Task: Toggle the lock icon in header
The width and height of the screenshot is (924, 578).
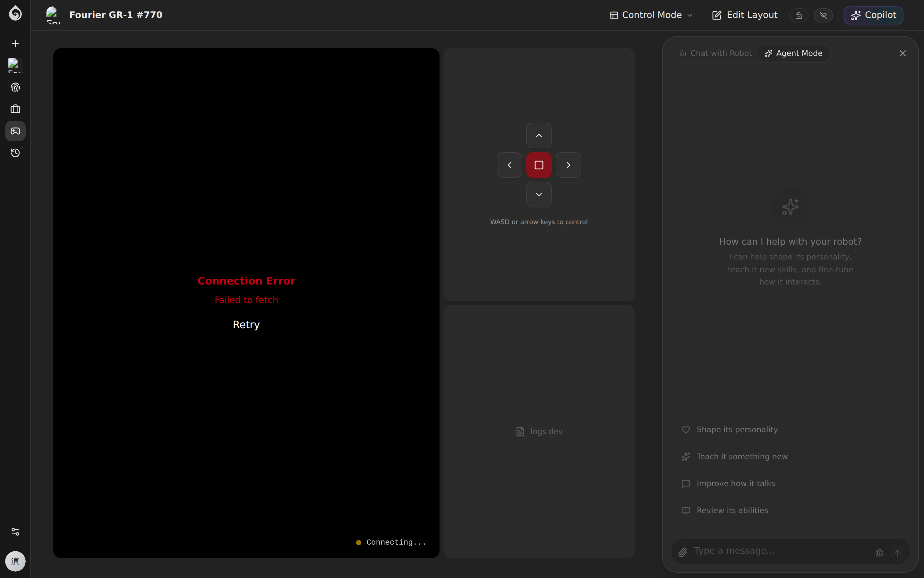Action: point(799,15)
